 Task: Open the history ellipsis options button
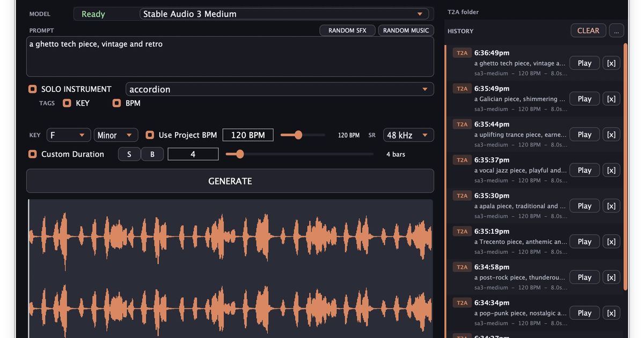click(616, 31)
